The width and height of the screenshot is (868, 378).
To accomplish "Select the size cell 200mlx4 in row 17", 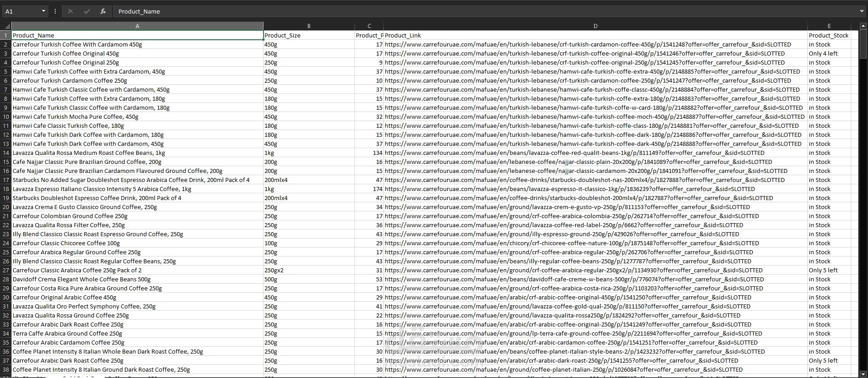I will click(309, 180).
